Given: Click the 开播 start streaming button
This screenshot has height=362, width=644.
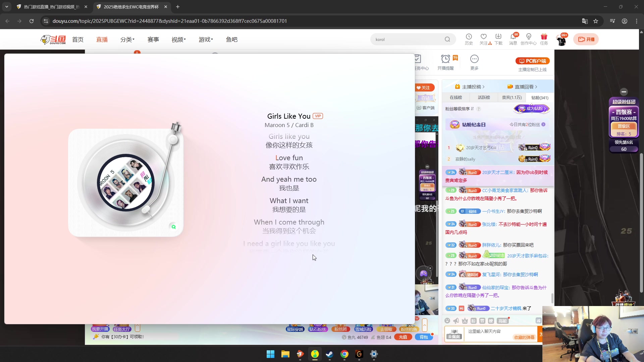Looking at the screenshot, I should (x=586, y=40).
